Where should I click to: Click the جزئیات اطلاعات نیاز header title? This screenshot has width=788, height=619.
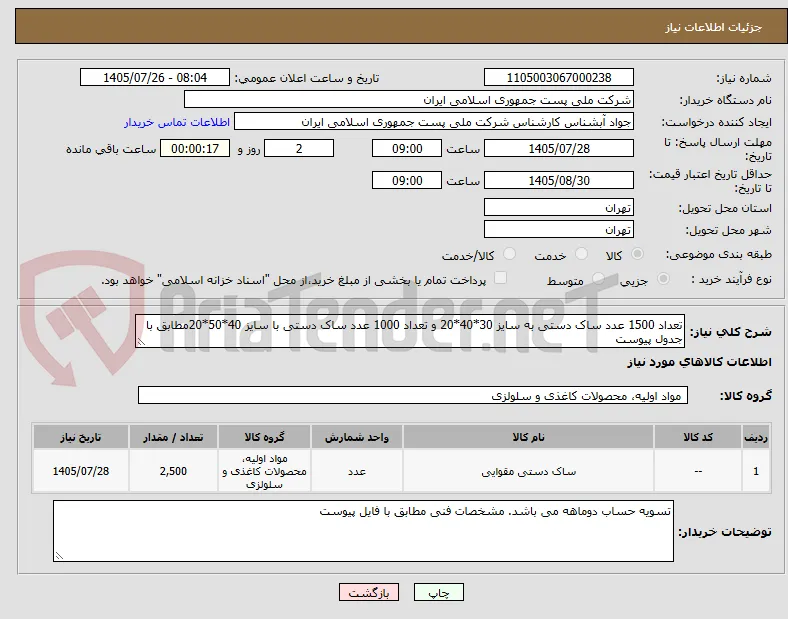(714, 27)
